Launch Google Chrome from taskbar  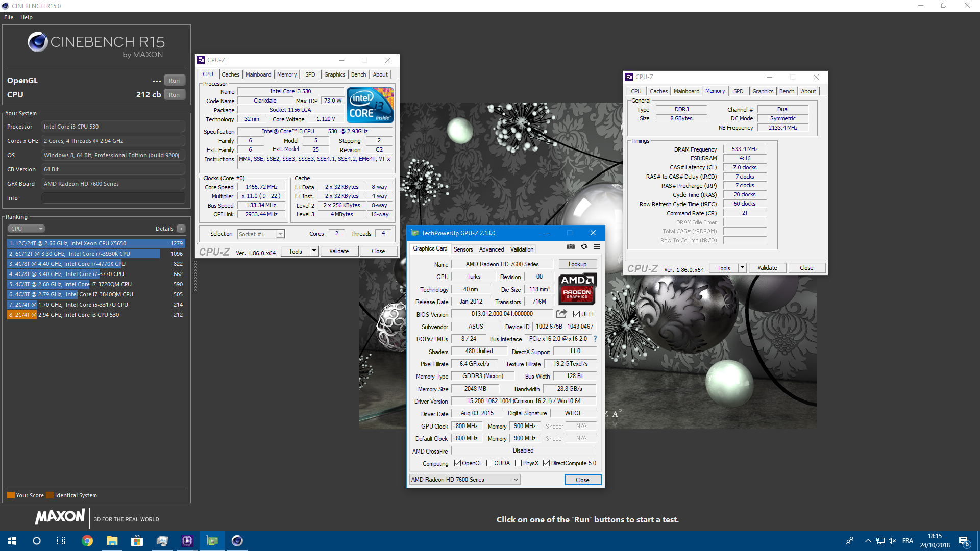87,541
